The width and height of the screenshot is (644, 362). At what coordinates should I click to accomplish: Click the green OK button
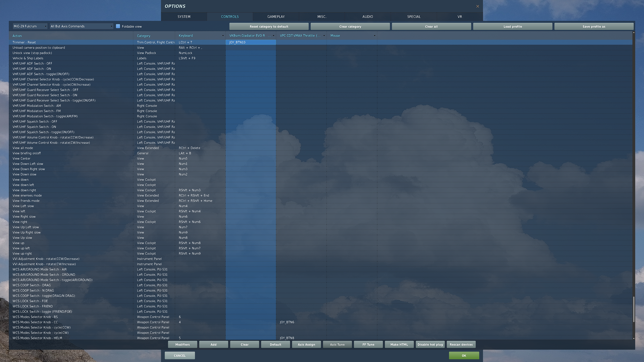pyautogui.click(x=464, y=355)
